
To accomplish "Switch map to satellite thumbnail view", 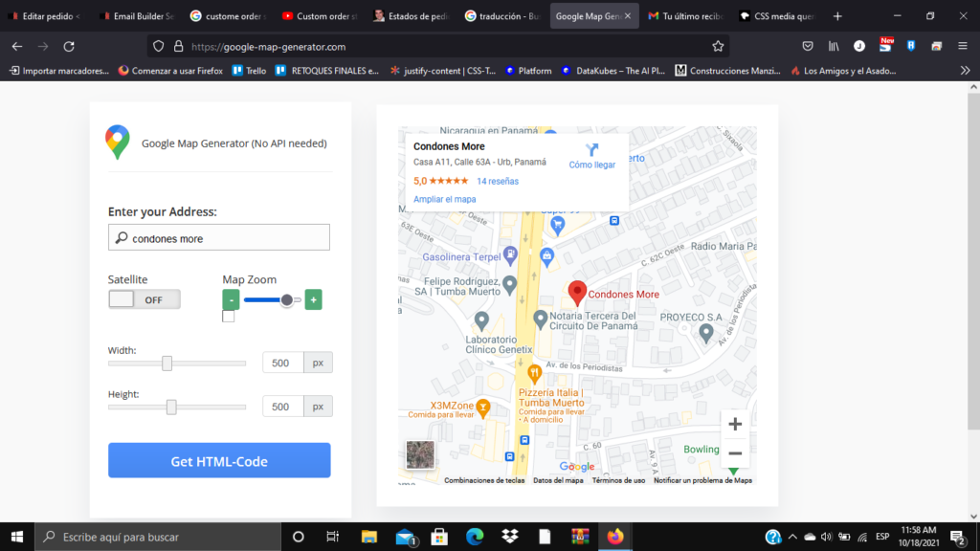I will pyautogui.click(x=420, y=454).
